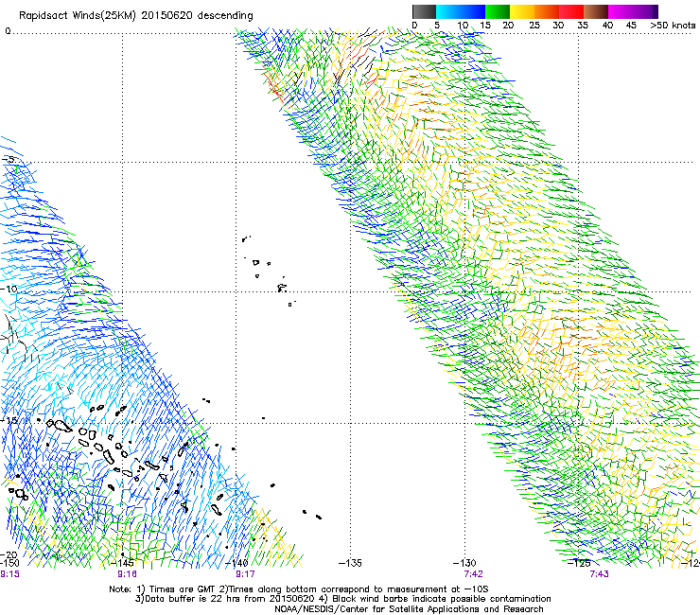
Task: Click the '-145' longitude label on bottom axis
Action: 122,563
